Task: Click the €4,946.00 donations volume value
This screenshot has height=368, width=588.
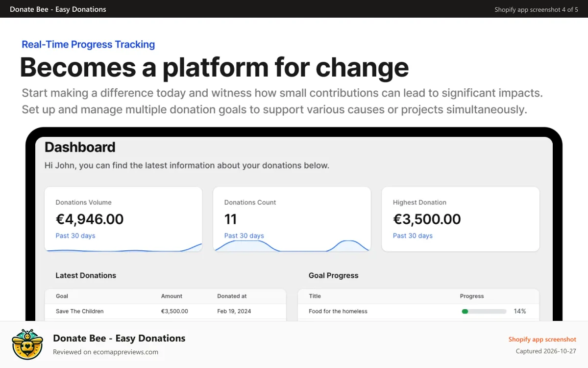Action: pos(90,219)
